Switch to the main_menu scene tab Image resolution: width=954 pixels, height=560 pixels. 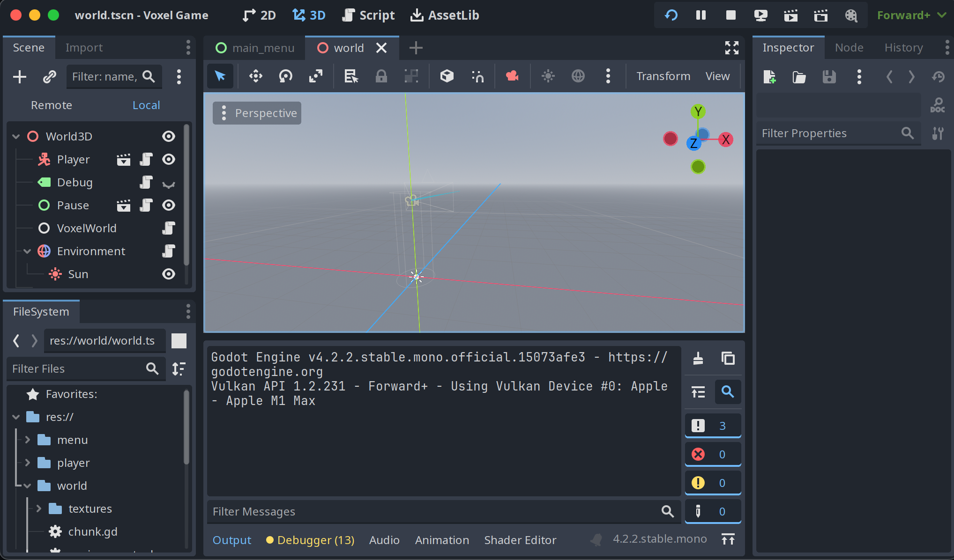(x=255, y=48)
